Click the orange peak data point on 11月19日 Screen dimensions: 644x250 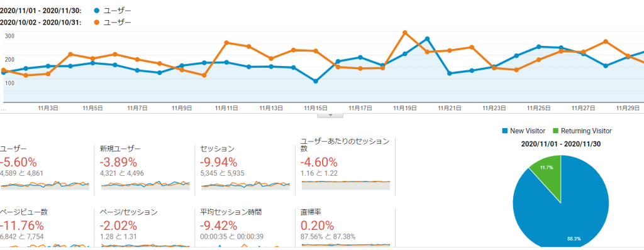pyautogui.click(x=405, y=33)
